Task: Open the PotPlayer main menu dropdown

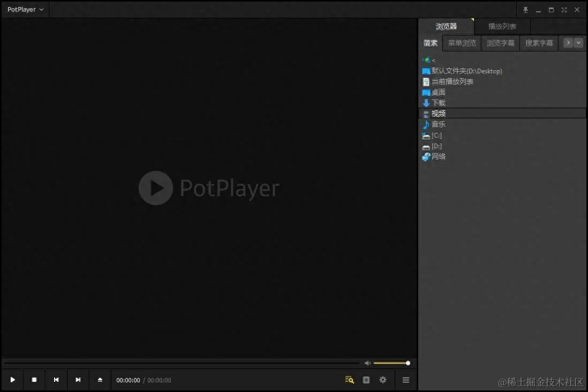Action: [x=25, y=10]
